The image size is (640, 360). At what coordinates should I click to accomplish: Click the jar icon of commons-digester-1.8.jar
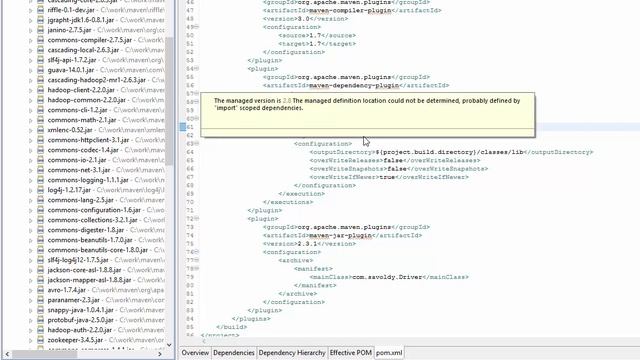coord(40,230)
